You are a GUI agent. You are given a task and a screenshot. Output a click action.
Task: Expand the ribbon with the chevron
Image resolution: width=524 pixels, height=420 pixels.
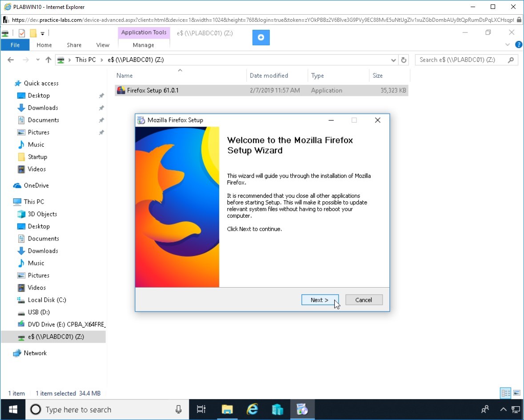508,44
